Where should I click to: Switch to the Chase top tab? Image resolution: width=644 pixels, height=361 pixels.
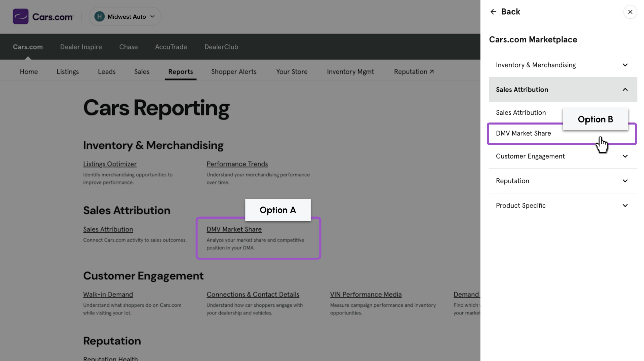pos(129,47)
